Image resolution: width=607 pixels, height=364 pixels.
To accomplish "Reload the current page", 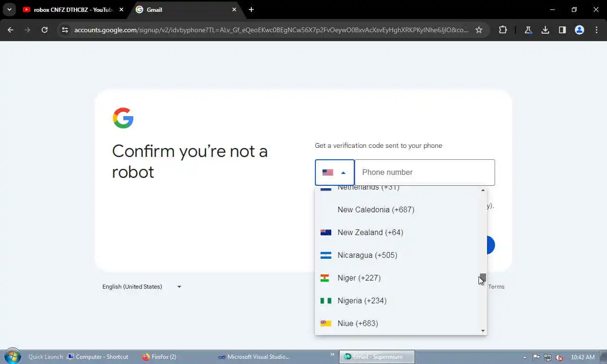I will (x=45, y=30).
